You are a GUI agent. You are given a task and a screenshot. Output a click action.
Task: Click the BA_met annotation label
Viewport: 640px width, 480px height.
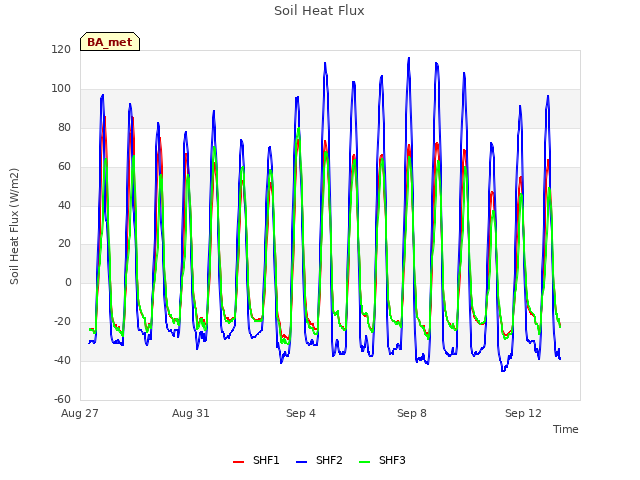110,42
